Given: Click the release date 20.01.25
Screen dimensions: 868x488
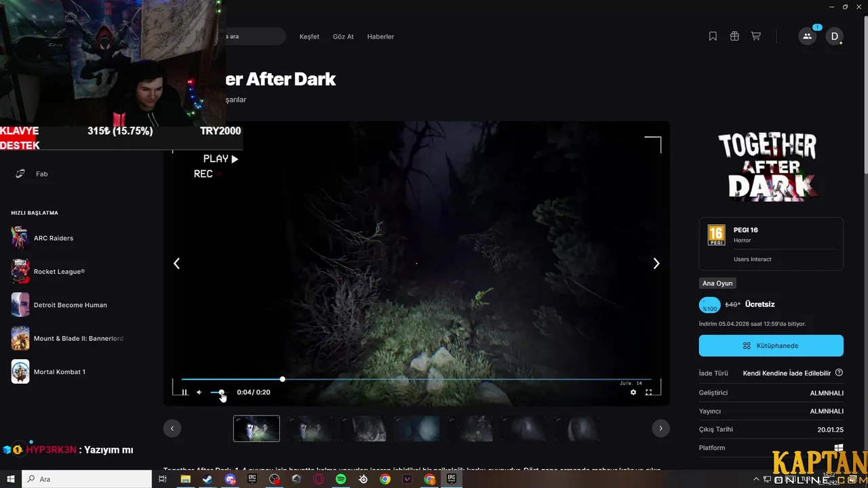Looking at the screenshot, I should click(830, 430).
